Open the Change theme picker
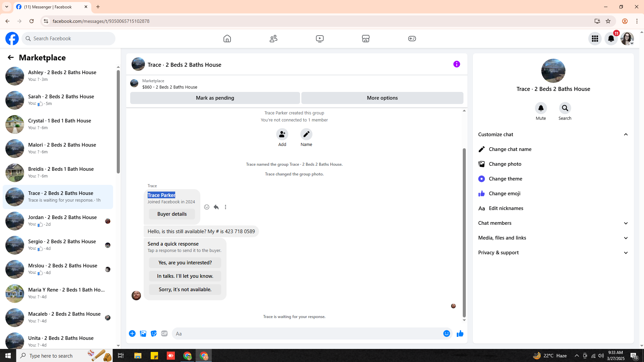The image size is (644, 362). point(553,179)
